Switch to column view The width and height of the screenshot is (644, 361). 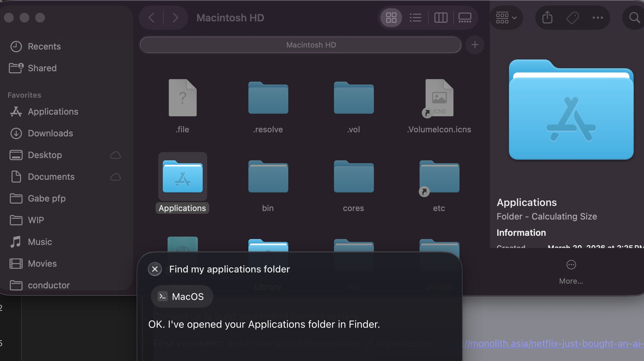tap(441, 18)
